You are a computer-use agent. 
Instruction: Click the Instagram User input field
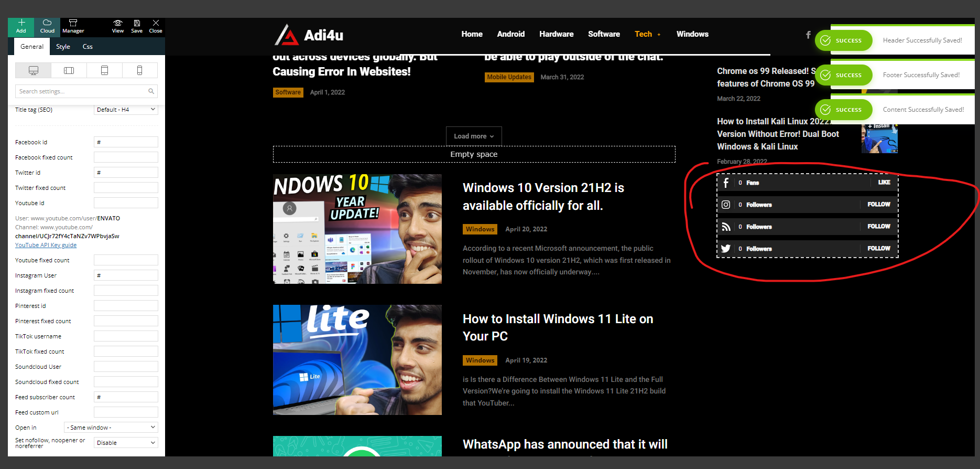click(x=126, y=275)
